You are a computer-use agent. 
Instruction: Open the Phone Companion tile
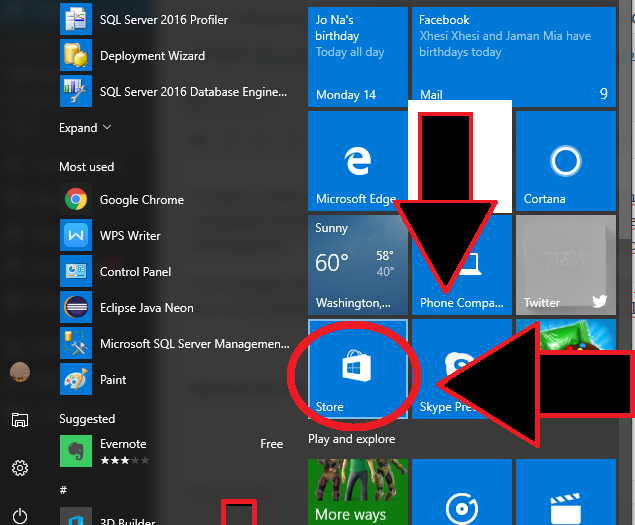click(x=462, y=265)
